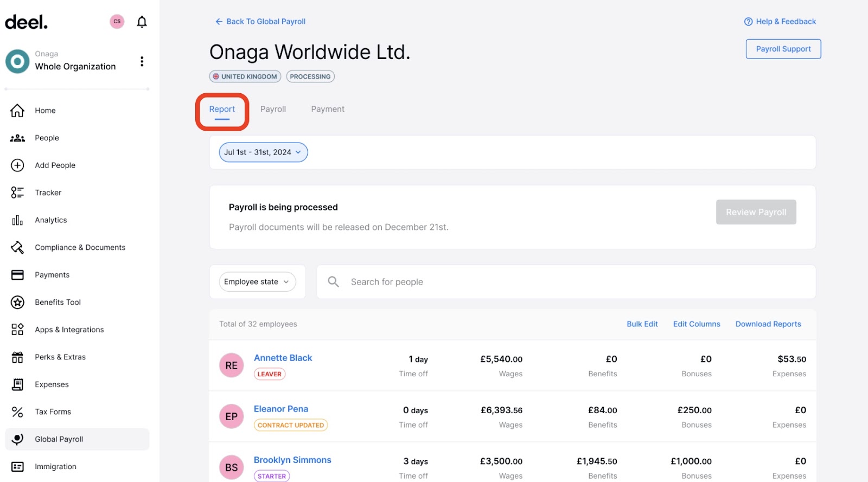Open the CS user avatar menu

[x=117, y=22]
